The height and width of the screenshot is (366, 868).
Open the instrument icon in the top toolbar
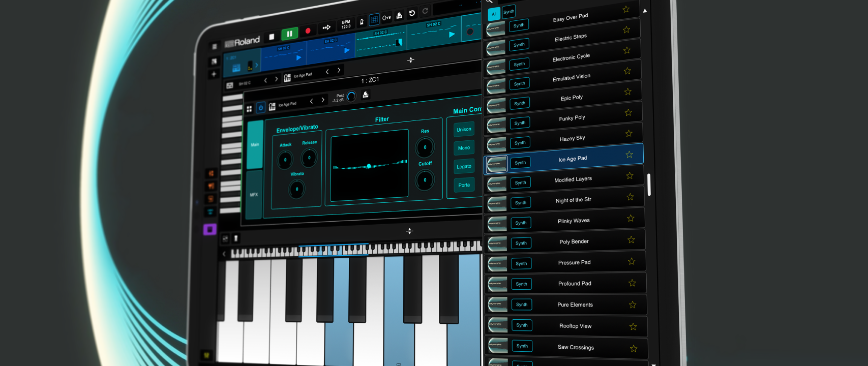399,15
